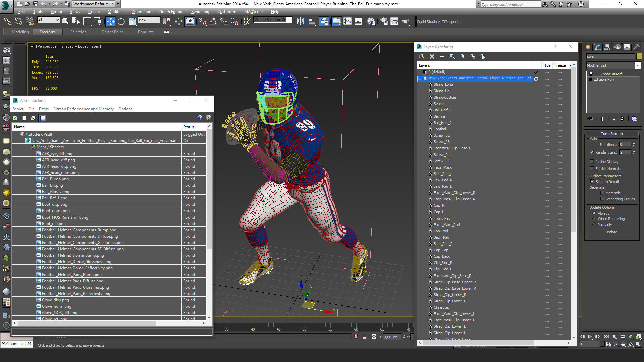
Task: Open Bitmap Performance and Memory menu
Action: point(83,109)
